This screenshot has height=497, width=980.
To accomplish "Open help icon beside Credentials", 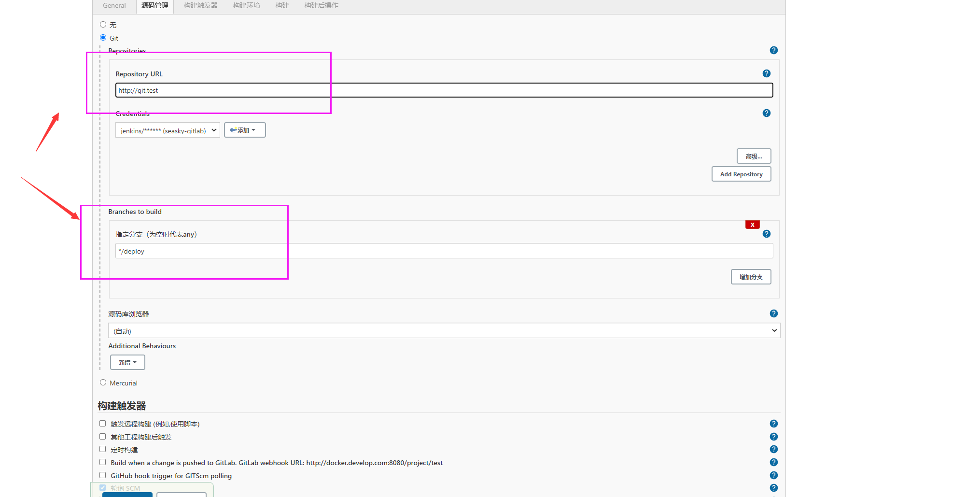I will 766,113.
